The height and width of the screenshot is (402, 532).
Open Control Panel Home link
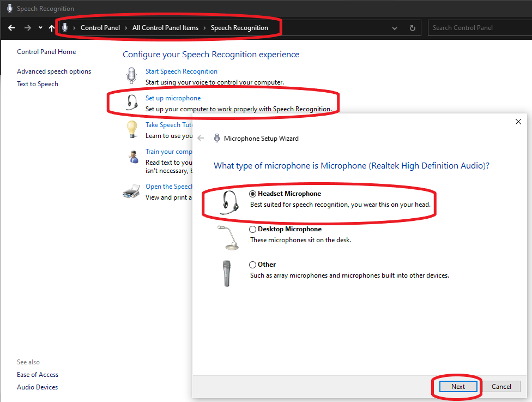coord(46,52)
